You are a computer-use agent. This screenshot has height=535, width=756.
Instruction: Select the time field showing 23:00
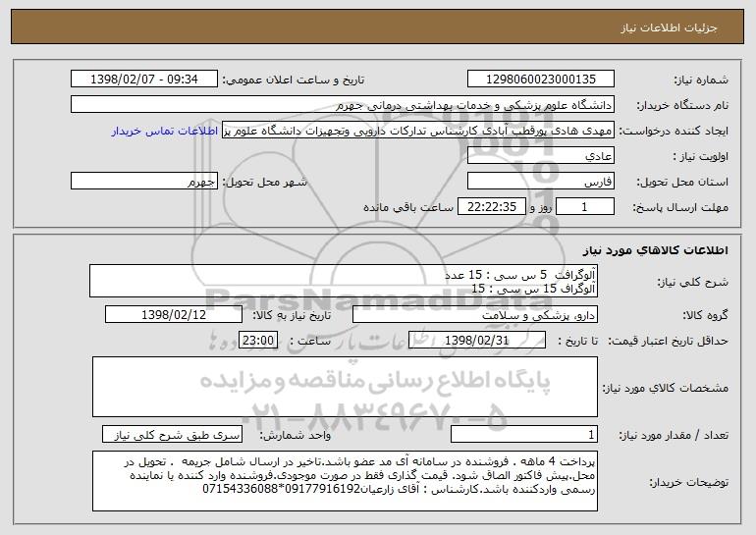point(258,341)
